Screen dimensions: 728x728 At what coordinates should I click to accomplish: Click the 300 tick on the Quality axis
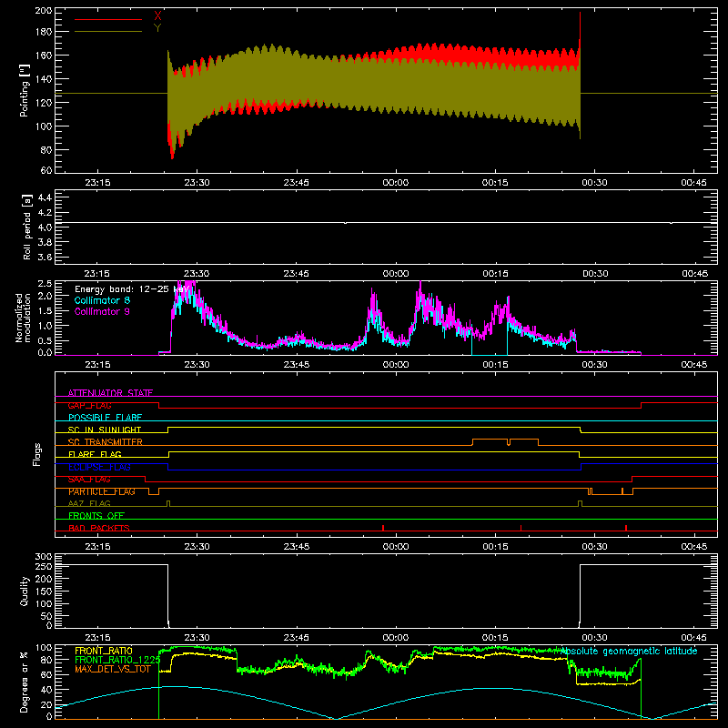click(44, 557)
